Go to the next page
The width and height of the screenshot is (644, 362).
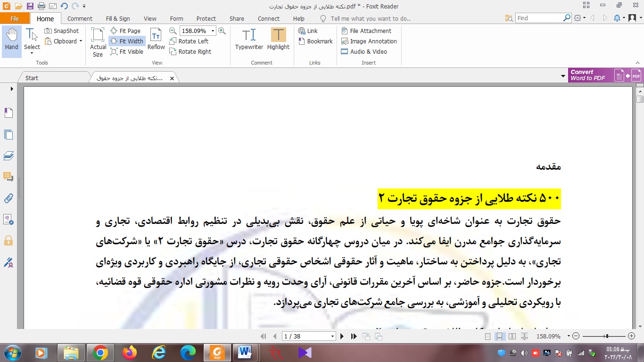tap(342, 337)
